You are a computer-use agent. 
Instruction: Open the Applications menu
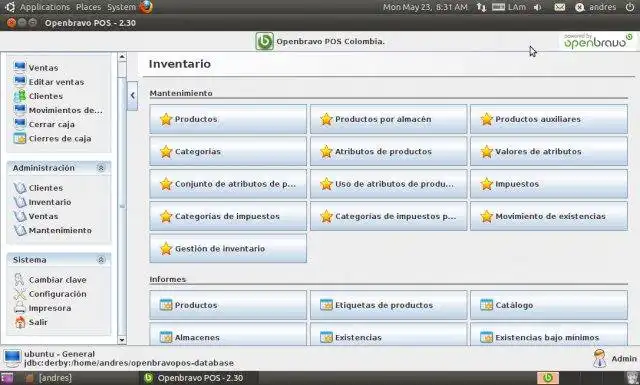[44, 7]
